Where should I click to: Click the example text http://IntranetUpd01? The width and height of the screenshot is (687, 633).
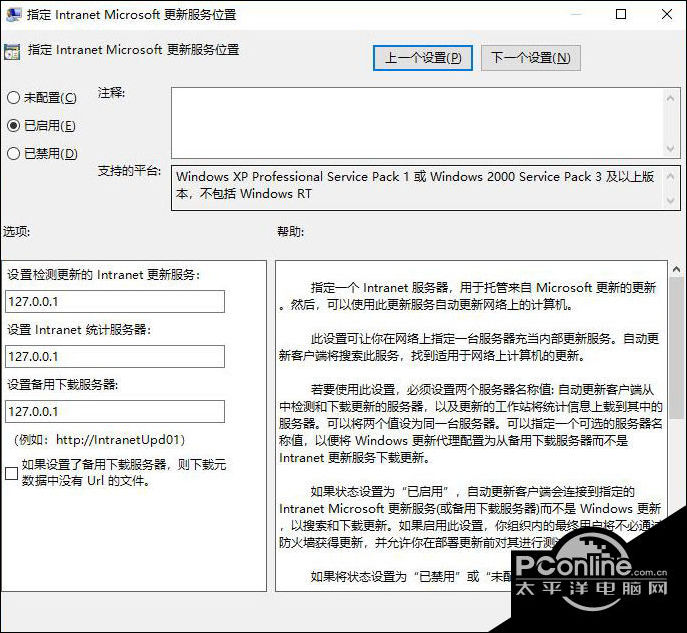click(118, 439)
